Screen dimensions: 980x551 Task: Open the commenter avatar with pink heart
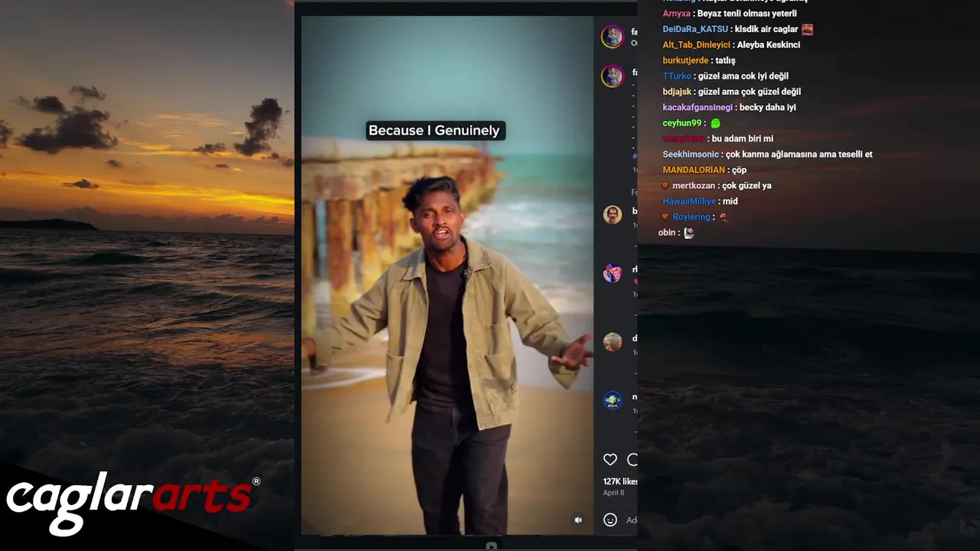tap(612, 273)
